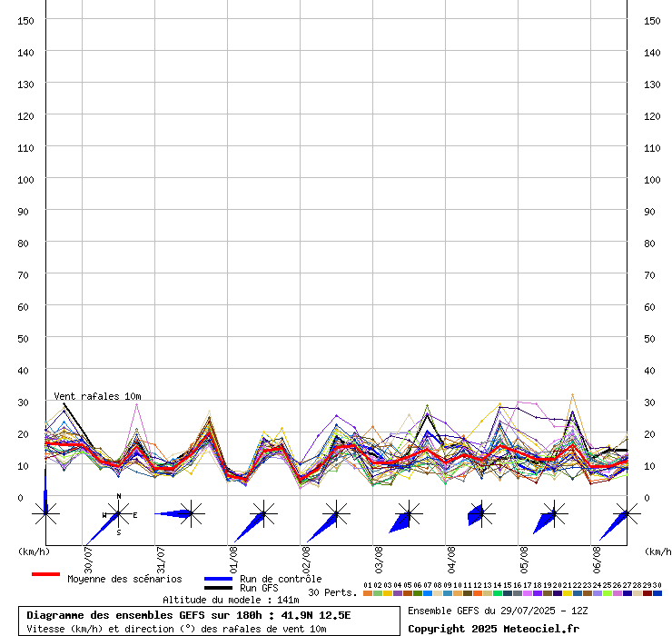This screenshot has height=636, width=672.
Task: Click the '30 Perts.' legend label
Action: pyautogui.click(x=332, y=592)
